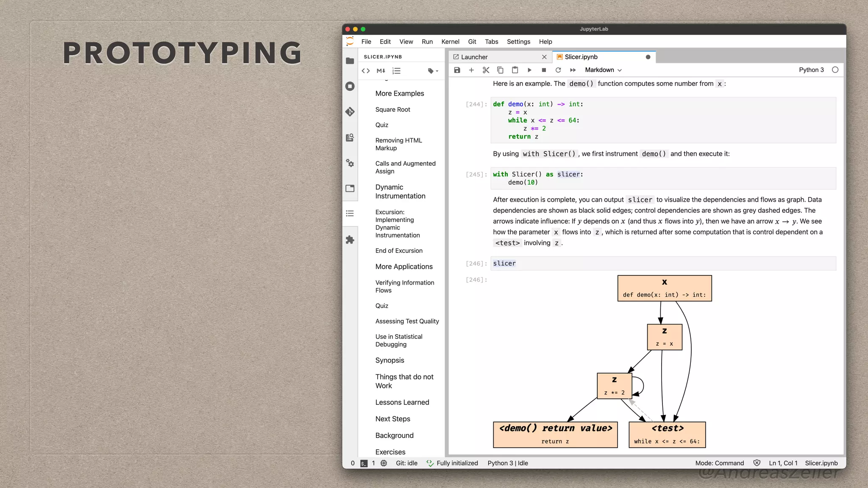Restart the kernel icon

click(558, 70)
